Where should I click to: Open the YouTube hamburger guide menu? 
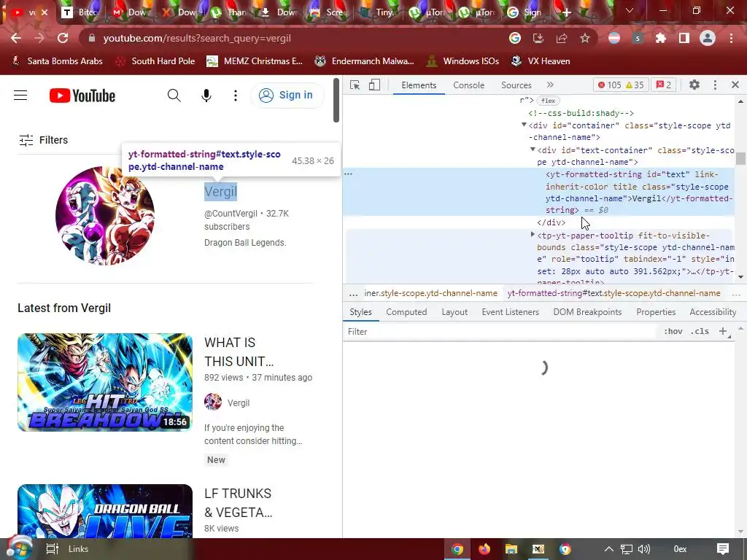(x=20, y=96)
